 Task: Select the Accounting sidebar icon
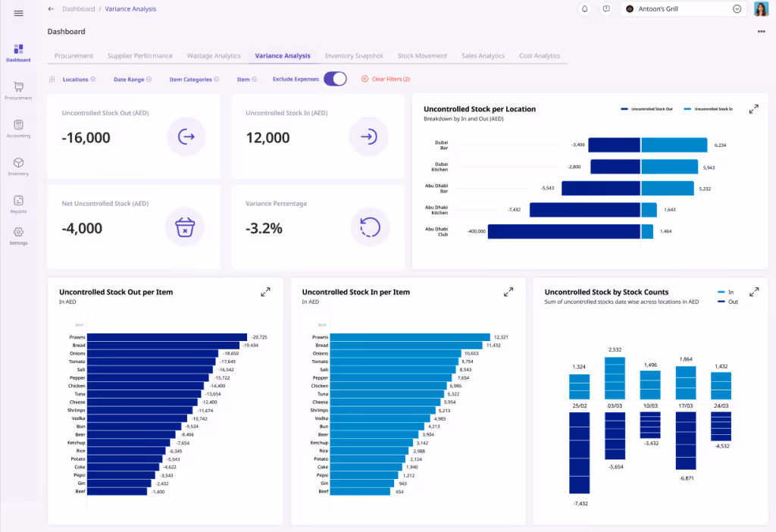tap(17, 127)
